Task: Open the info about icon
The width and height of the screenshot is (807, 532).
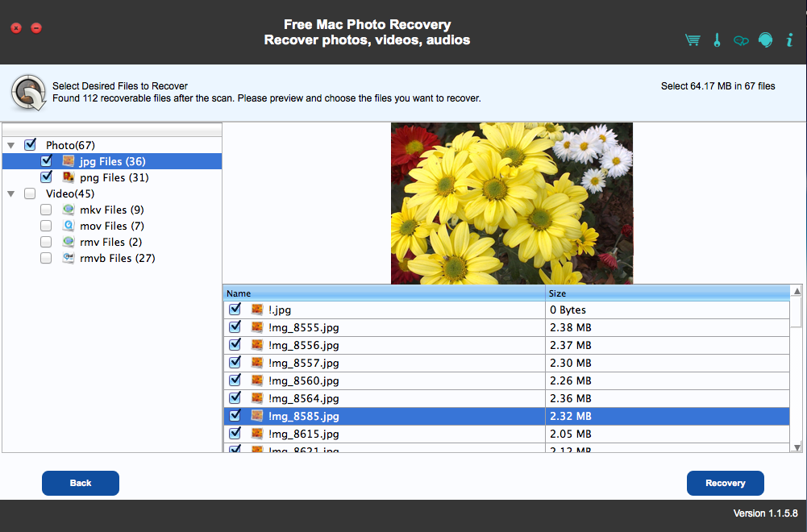Action: [789, 40]
